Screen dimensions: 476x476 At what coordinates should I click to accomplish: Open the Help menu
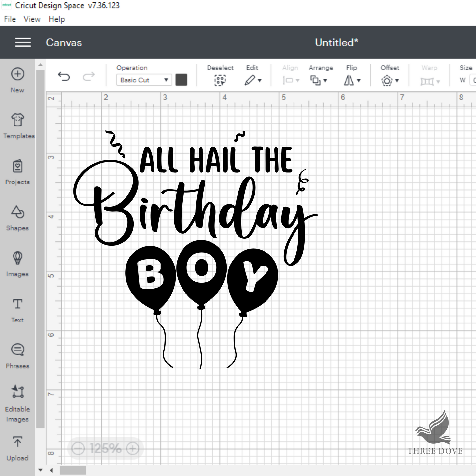[x=57, y=19]
